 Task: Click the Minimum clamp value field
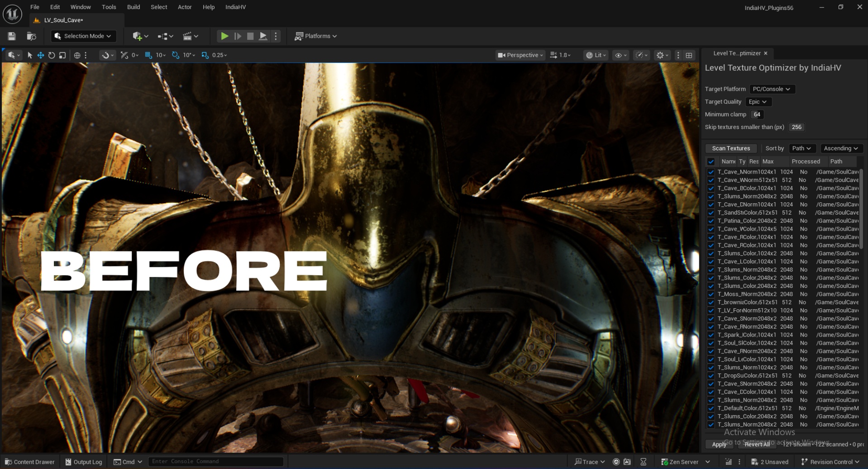pos(757,114)
